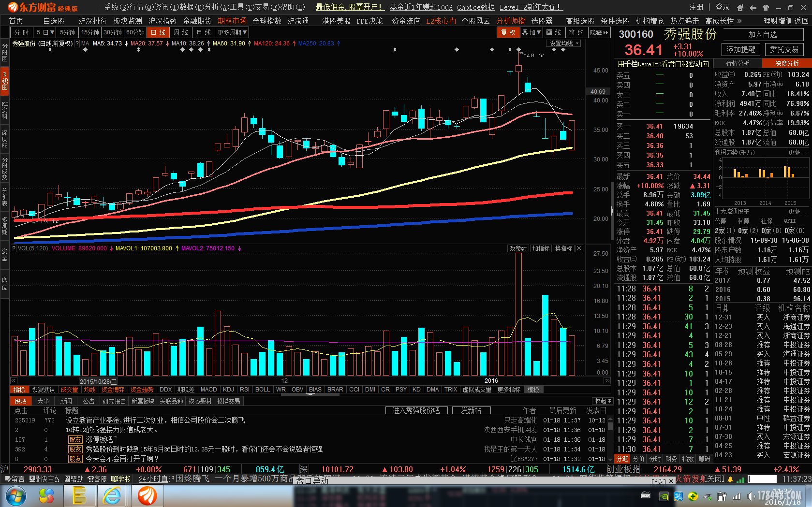Screen dimensions: 812x507
Task: Click the 2015/10/28 date marker on timeline
Action: tap(98, 381)
